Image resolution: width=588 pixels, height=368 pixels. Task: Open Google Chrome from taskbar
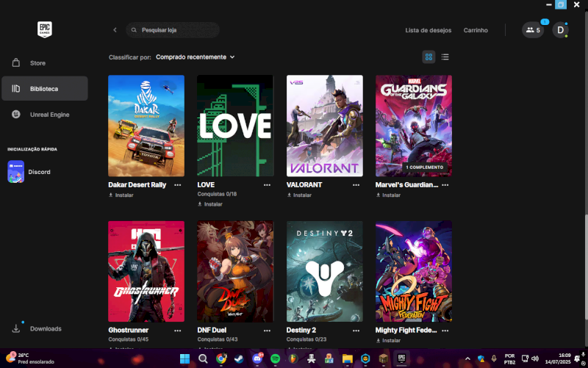pyautogui.click(x=221, y=358)
